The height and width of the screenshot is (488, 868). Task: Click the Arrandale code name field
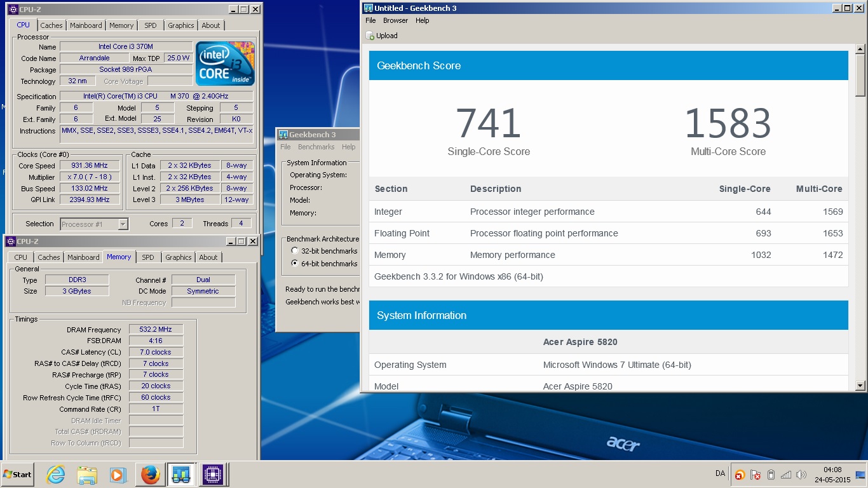(94, 58)
